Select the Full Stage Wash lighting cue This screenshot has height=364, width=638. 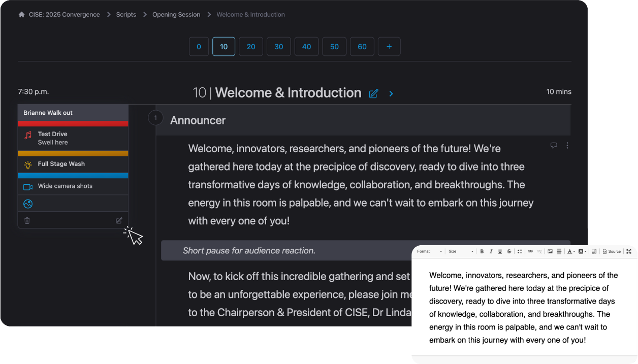[73, 164]
